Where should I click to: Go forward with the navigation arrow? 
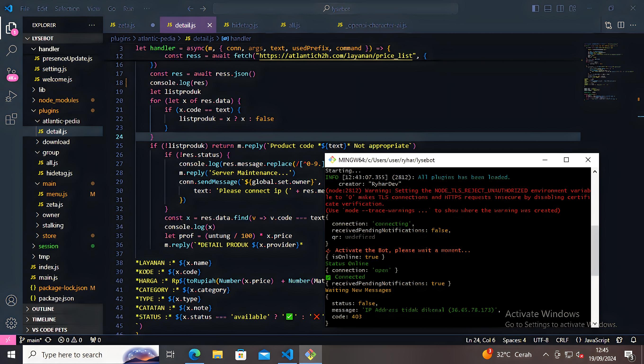coord(203,9)
